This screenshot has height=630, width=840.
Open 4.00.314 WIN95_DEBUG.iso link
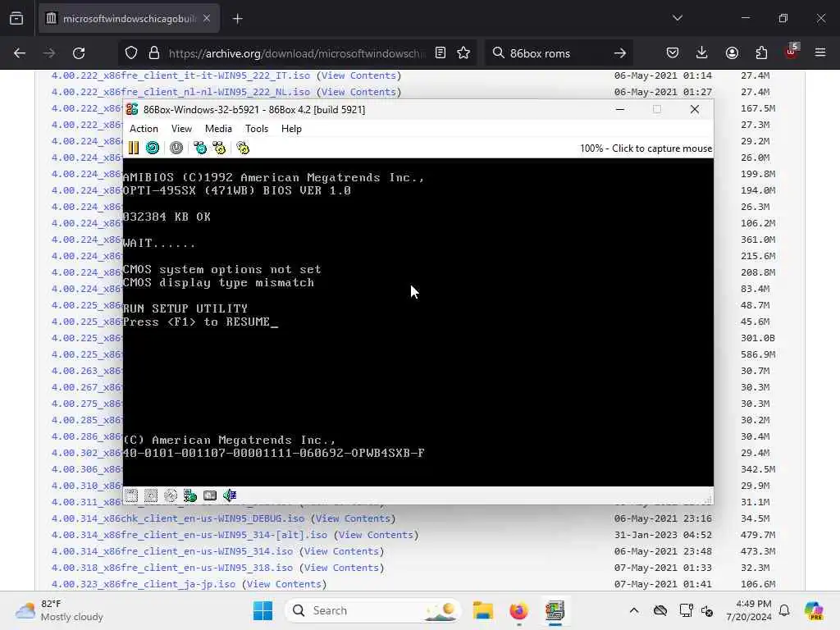pyautogui.click(x=178, y=518)
